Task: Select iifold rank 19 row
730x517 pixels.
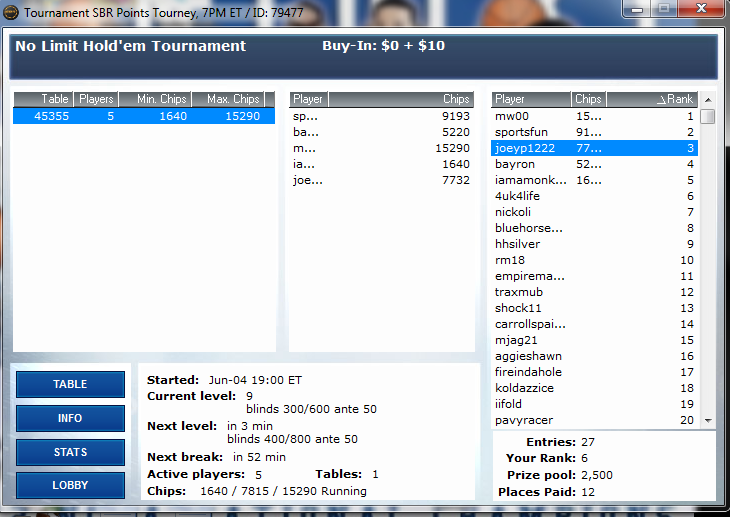Action: [595, 404]
